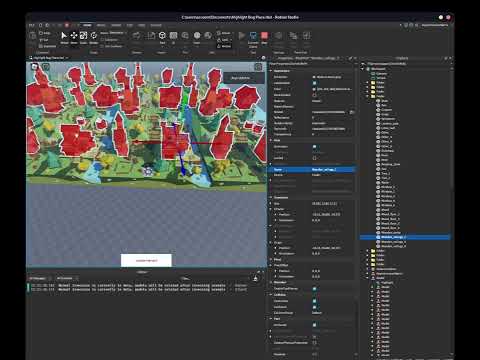Toggle Current Client/Server view button
480x360 pixels.
[x=253, y=36]
